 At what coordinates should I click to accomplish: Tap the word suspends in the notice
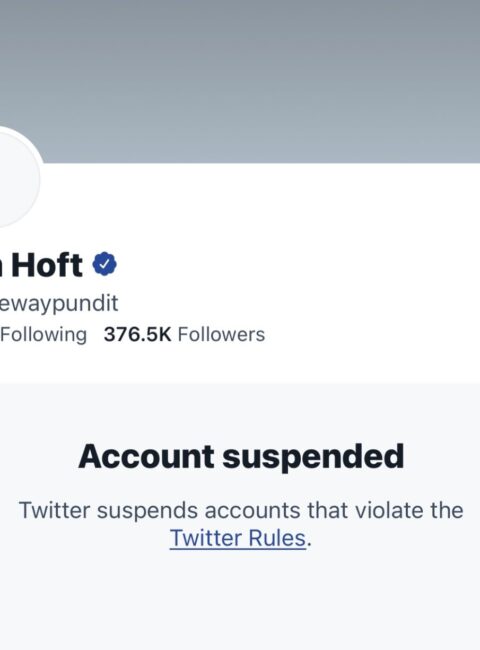click(147, 511)
